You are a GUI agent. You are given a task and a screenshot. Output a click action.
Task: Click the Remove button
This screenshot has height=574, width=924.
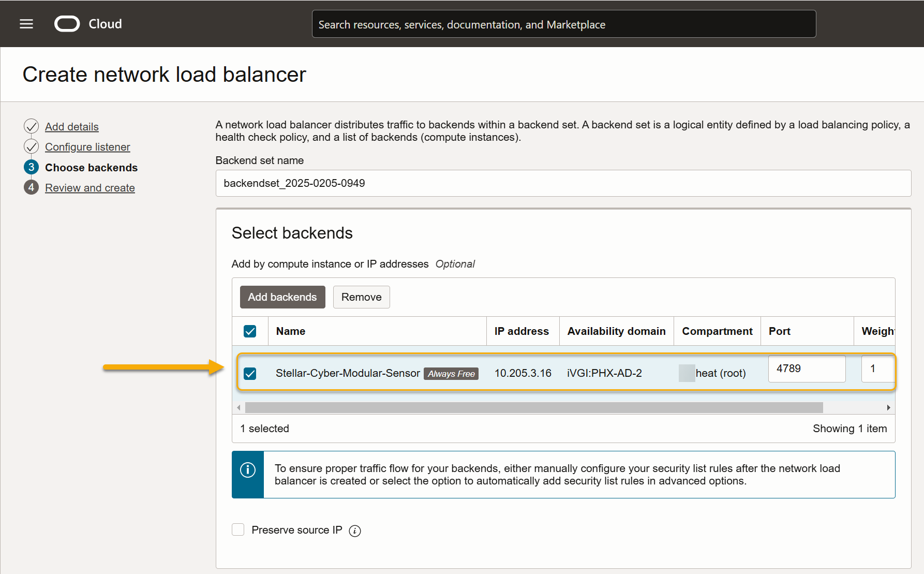pos(361,297)
